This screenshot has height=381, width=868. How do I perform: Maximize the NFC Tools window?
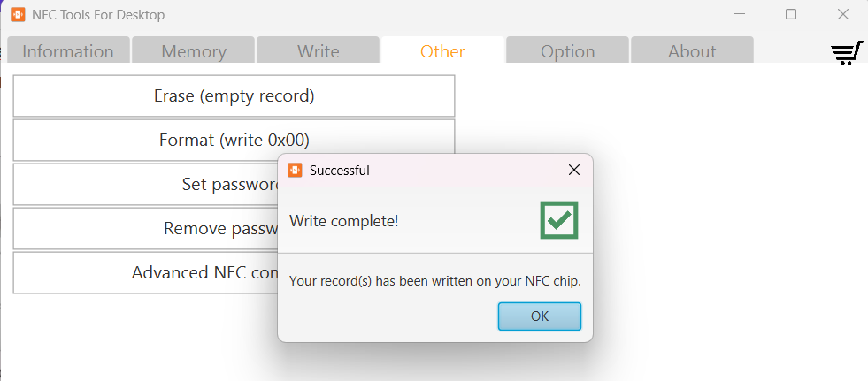click(791, 14)
